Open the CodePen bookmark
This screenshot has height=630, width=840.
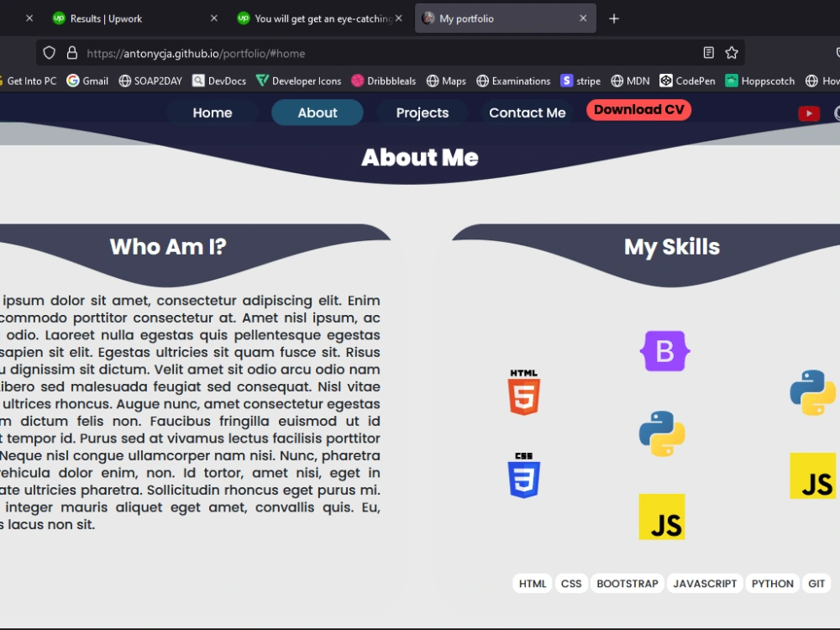click(x=687, y=81)
